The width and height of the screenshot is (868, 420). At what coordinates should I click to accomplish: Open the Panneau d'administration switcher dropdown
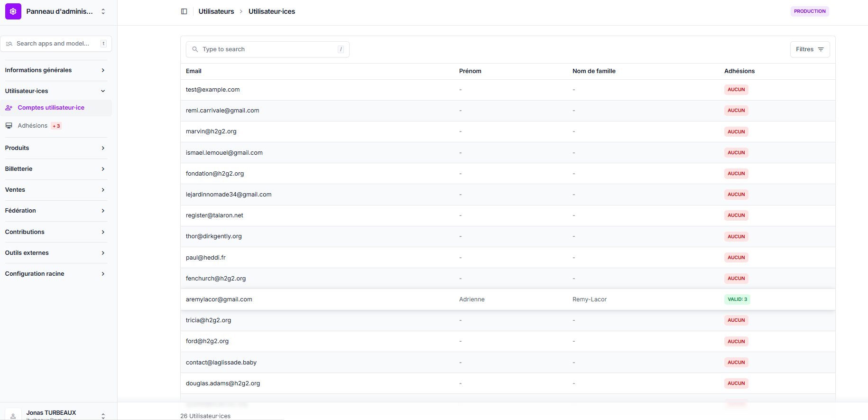coord(103,11)
